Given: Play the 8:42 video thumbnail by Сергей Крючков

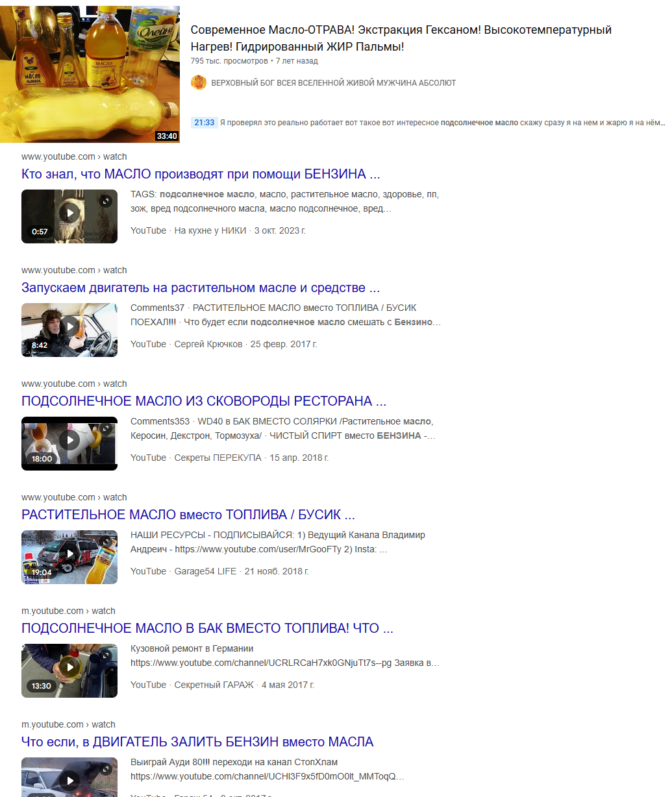Looking at the screenshot, I should (69, 330).
